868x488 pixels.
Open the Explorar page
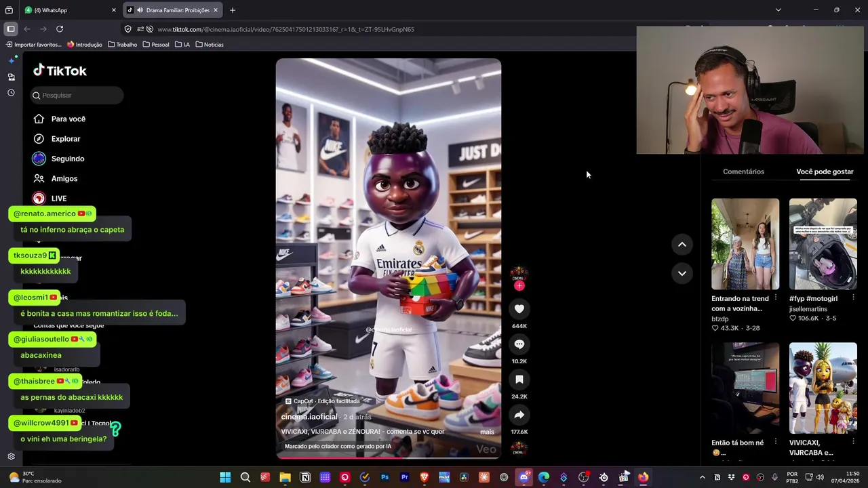pyautogui.click(x=57, y=139)
